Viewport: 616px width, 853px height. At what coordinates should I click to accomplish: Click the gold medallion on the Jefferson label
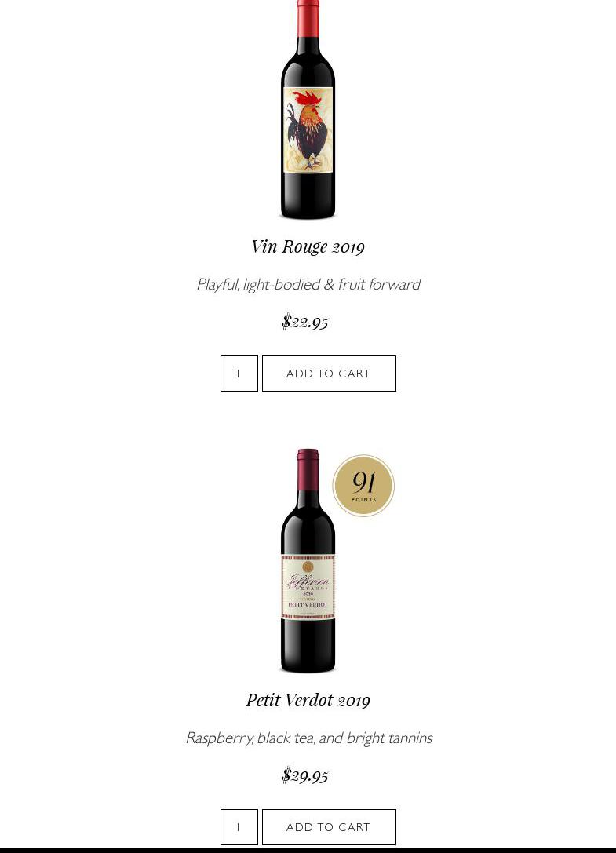tap(308, 567)
